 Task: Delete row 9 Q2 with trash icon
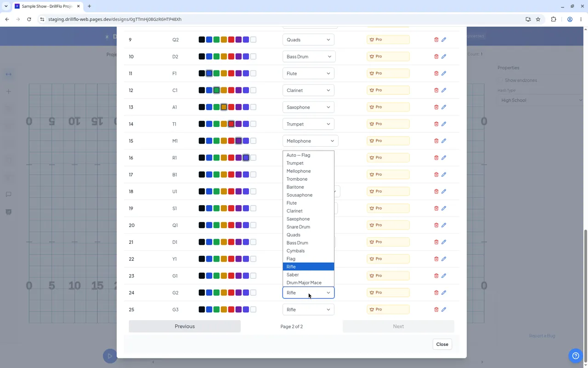tap(436, 40)
